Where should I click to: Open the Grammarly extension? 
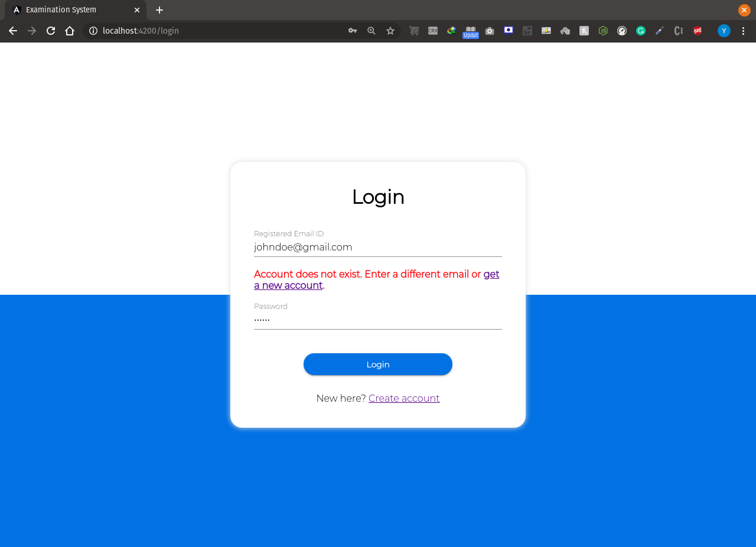tap(641, 31)
